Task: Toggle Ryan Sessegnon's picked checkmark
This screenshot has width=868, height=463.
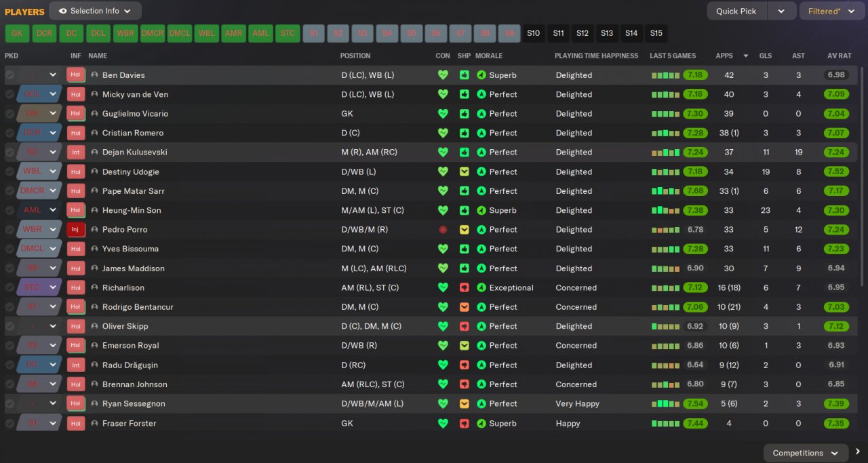Action: 9,403
